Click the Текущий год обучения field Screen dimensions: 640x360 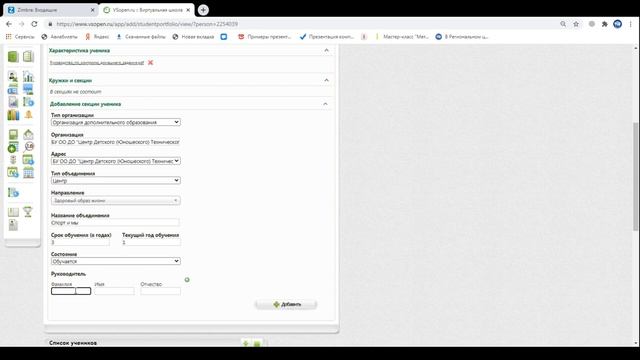(151, 242)
